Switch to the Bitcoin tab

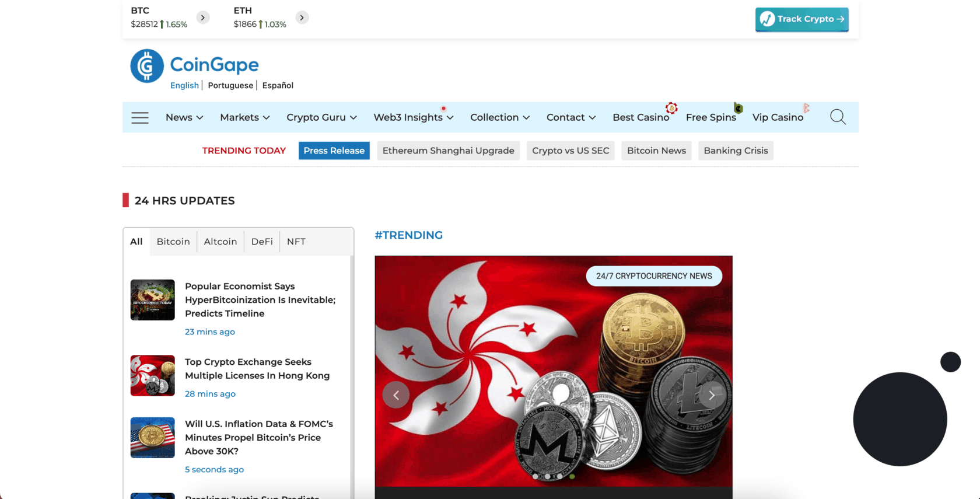pyautogui.click(x=173, y=242)
